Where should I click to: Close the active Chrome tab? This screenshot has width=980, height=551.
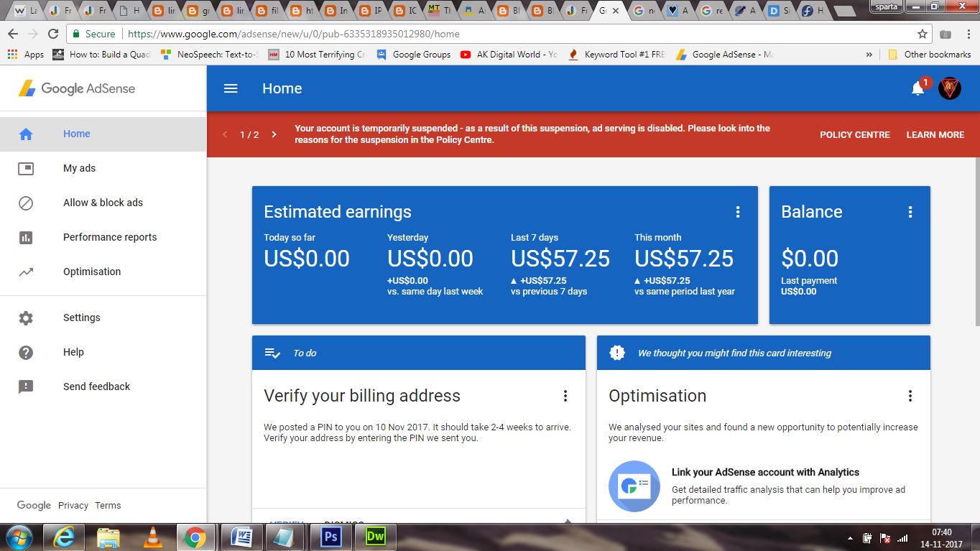[615, 11]
